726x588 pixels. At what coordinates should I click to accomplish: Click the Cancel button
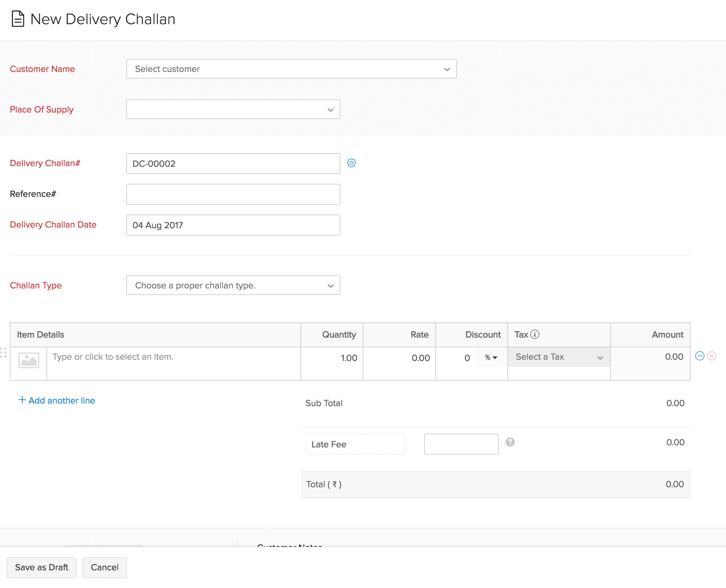[104, 567]
